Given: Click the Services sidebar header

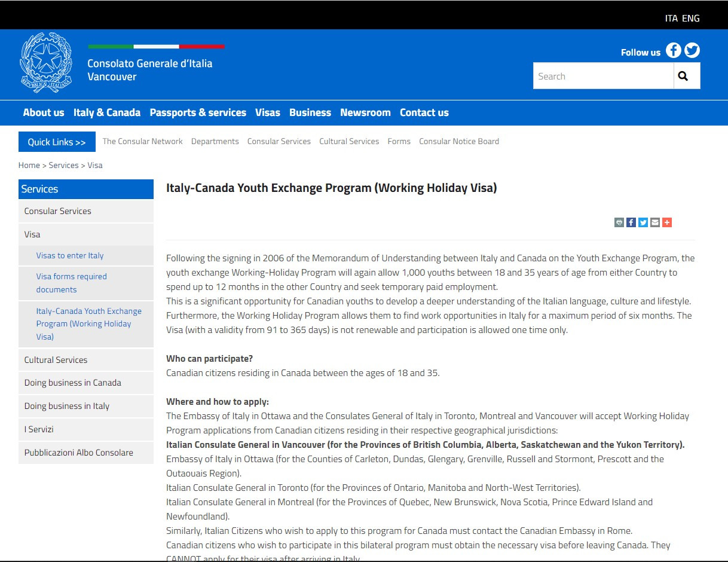Looking at the screenshot, I should [x=86, y=189].
